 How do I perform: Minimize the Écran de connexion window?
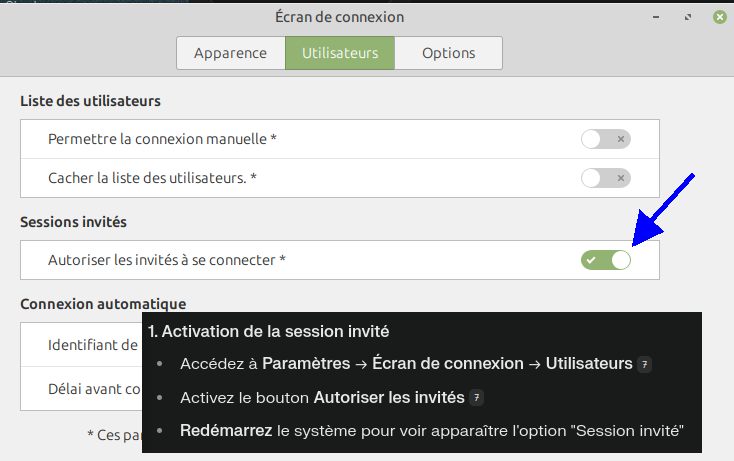point(657,18)
